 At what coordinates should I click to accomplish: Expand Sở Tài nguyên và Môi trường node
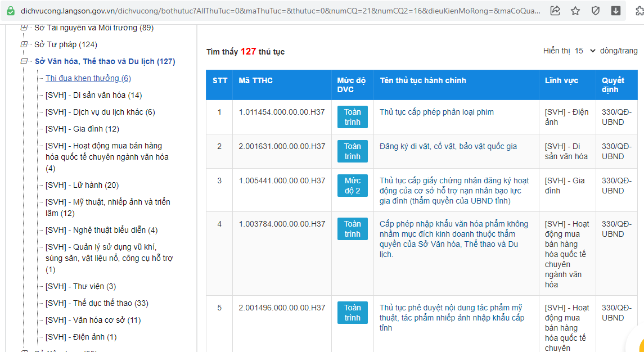click(24, 28)
